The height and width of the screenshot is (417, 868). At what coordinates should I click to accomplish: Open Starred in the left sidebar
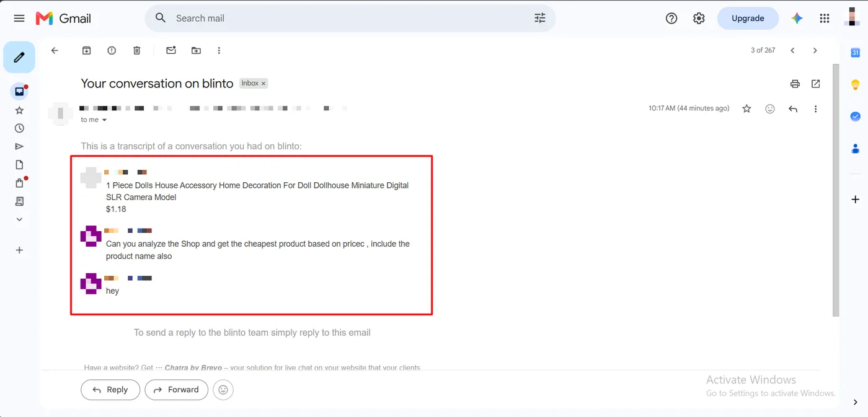coord(19,110)
